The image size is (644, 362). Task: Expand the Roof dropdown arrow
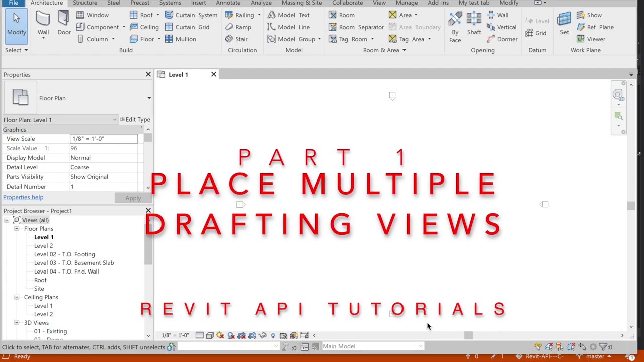[158, 15]
